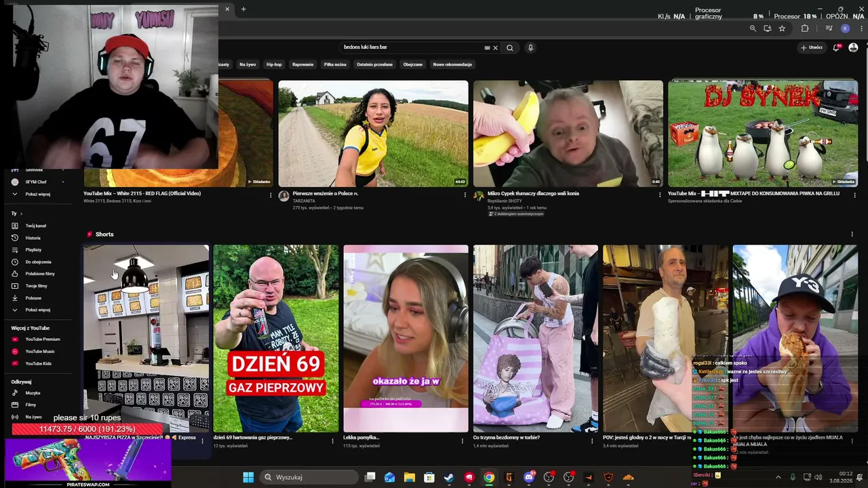Viewport: 868px width, 488px height.
Task: Play the DJ SYNEK mixtape thumbnail
Action: point(763,134)
